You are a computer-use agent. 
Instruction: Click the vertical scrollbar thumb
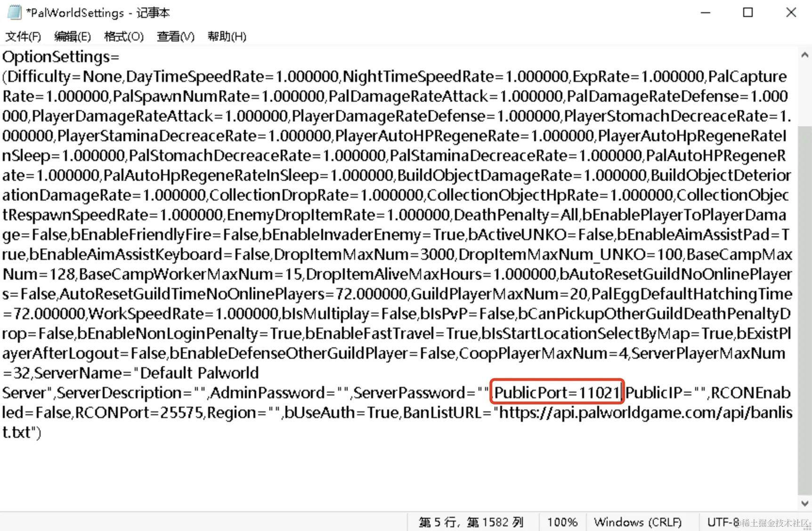pos(805,310)
